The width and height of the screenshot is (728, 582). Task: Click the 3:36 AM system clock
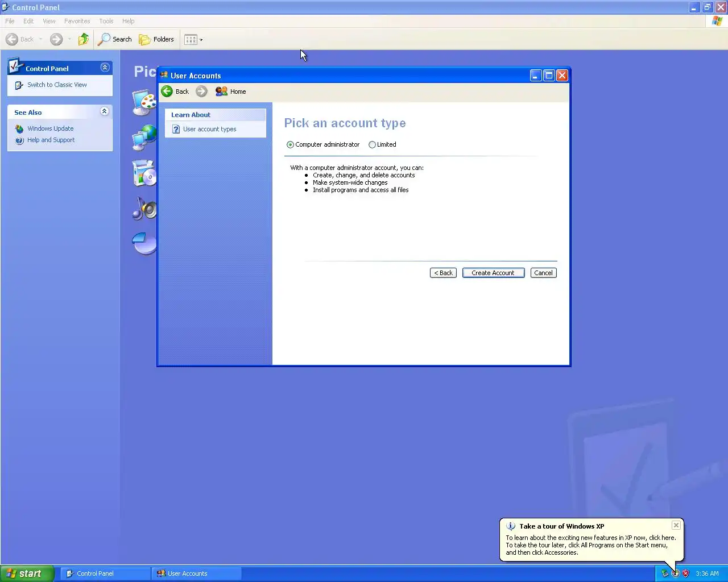point(707,573)
